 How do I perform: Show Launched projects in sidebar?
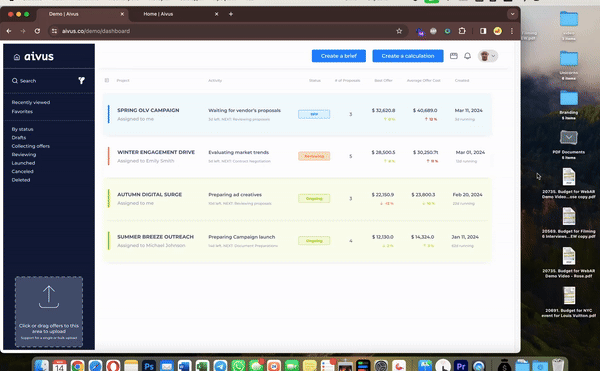pyautogui.click(x=23, y=163)
